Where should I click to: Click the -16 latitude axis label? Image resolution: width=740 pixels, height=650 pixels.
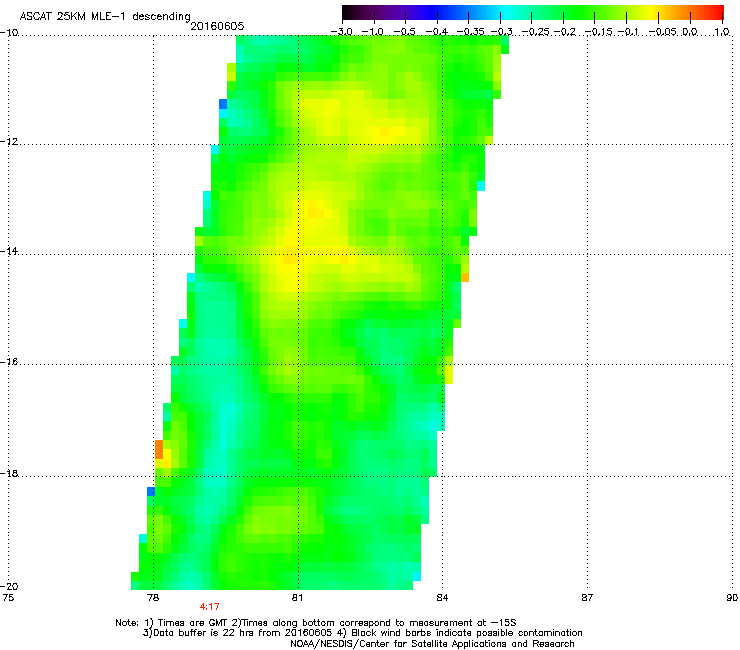[x=9, y=362]
